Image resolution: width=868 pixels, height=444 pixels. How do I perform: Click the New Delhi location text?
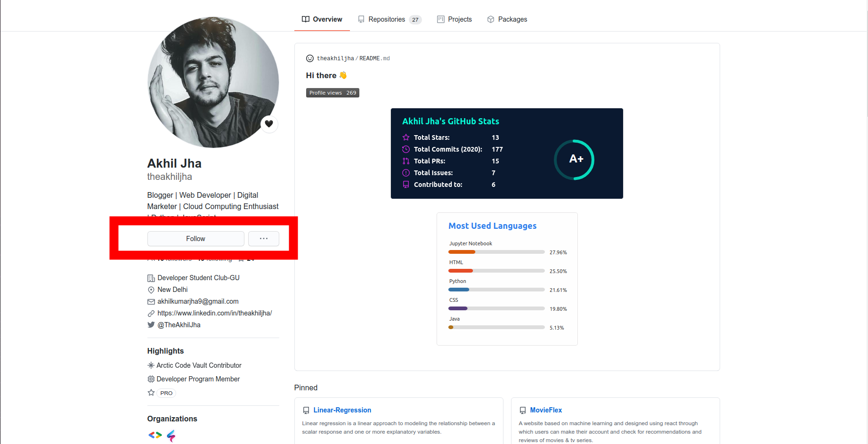pyautogui.click(x=172, y=290)
